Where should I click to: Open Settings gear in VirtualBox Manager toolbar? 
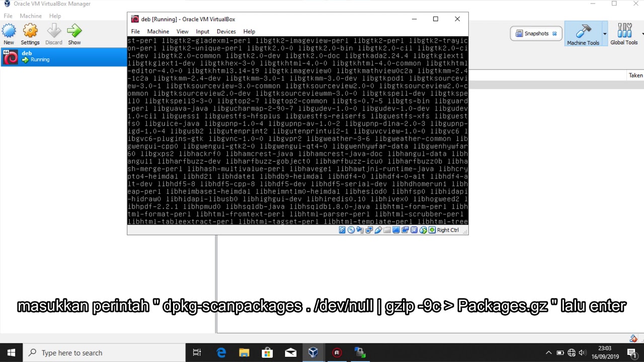point(30,34)
